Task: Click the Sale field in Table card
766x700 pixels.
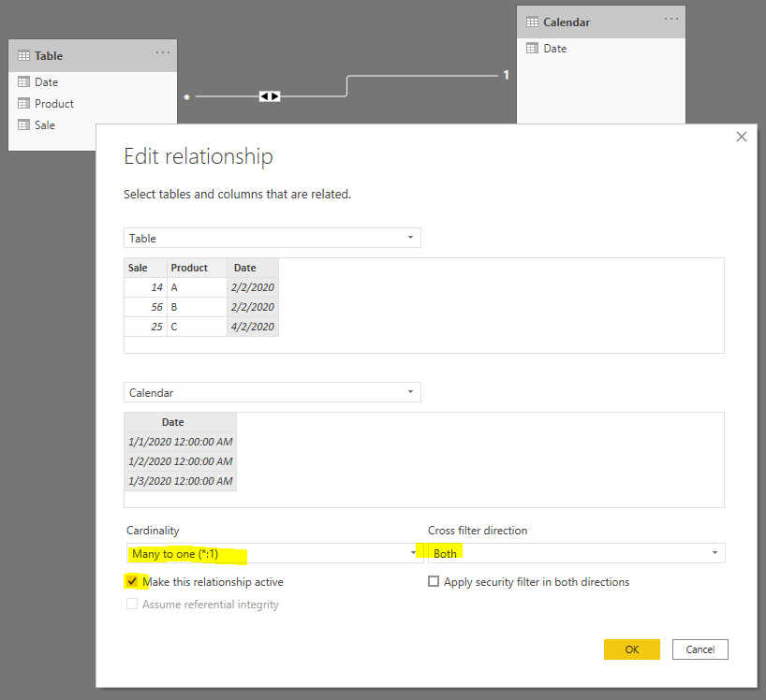Action: point(44,125)
